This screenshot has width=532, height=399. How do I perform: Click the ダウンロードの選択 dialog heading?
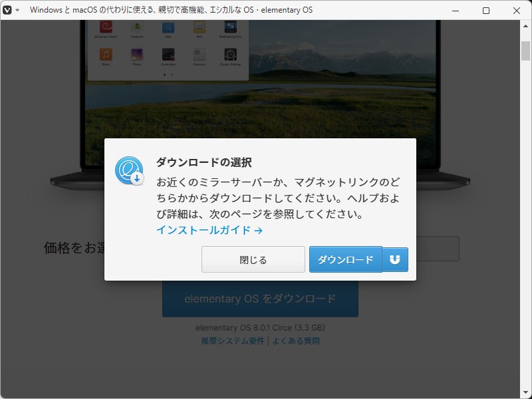[204, 162]
